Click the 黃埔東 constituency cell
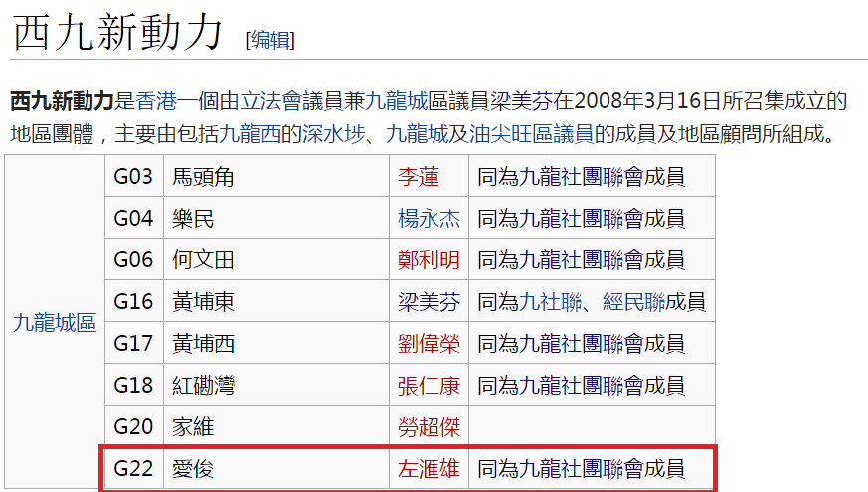This screenshot has height=492, width=868. pos(276,301)
